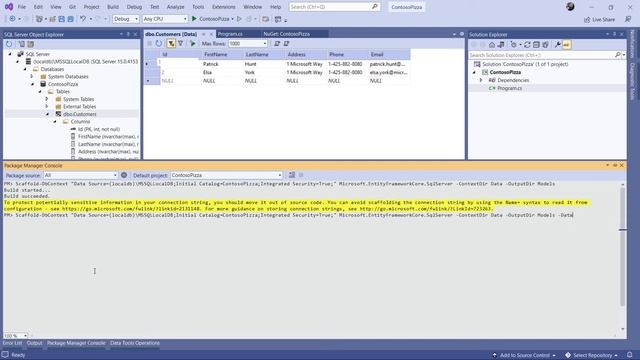Clear the Package Manager Console
This screenshot has width=640, height=360.
pyautogui.click(x=292, y=175)
